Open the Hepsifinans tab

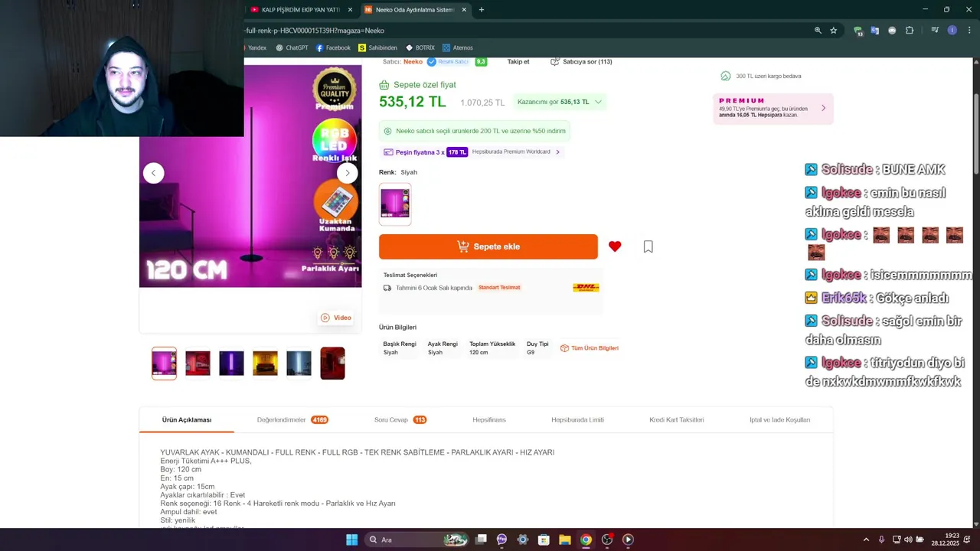click(489, 420)
